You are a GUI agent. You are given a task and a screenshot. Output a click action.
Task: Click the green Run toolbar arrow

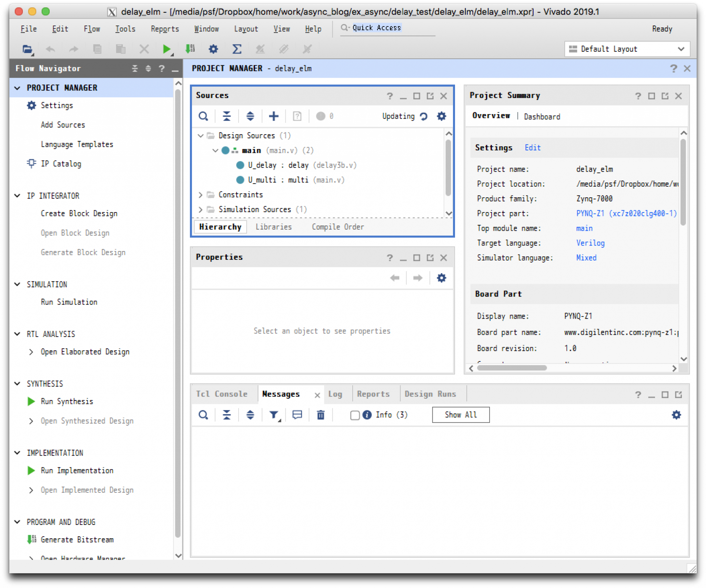[x=166, y=49]
